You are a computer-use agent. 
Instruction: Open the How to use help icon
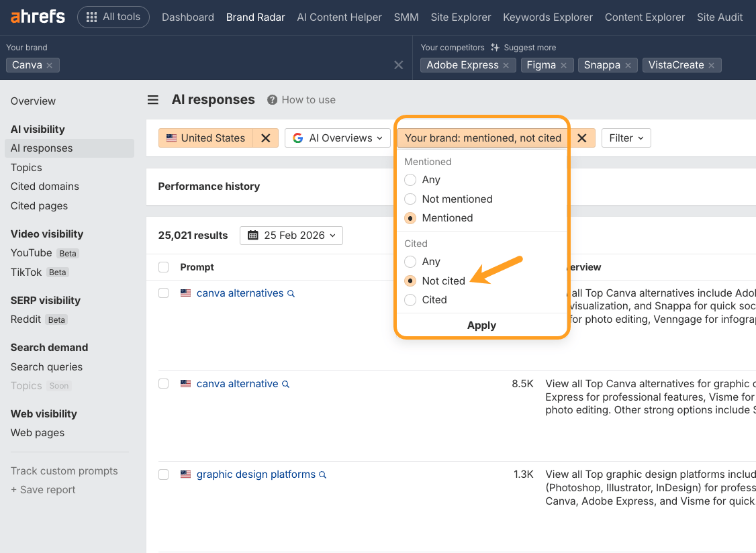271,99
